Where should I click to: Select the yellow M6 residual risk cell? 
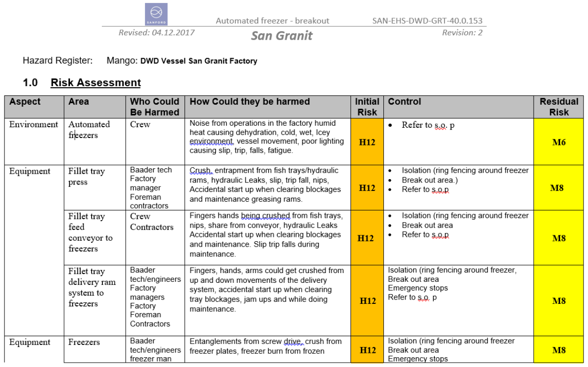(559, 142)
